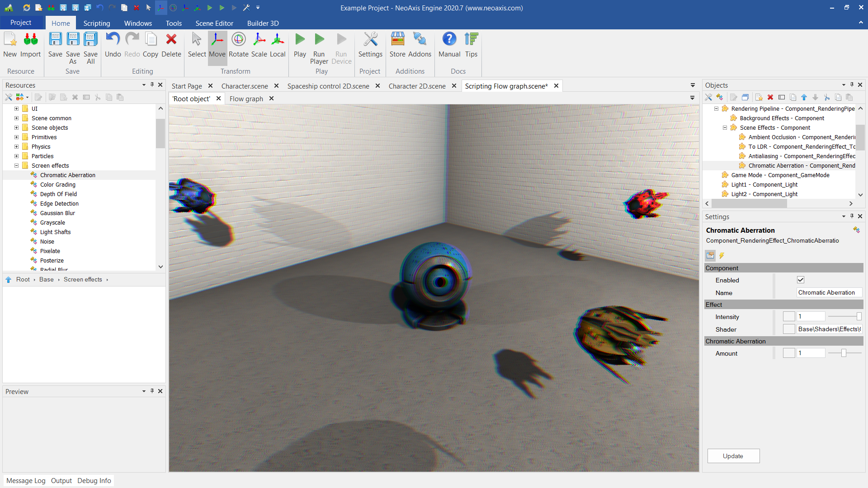
Task: Open the Store icon in Additions
Action: (x=397, y=40)
